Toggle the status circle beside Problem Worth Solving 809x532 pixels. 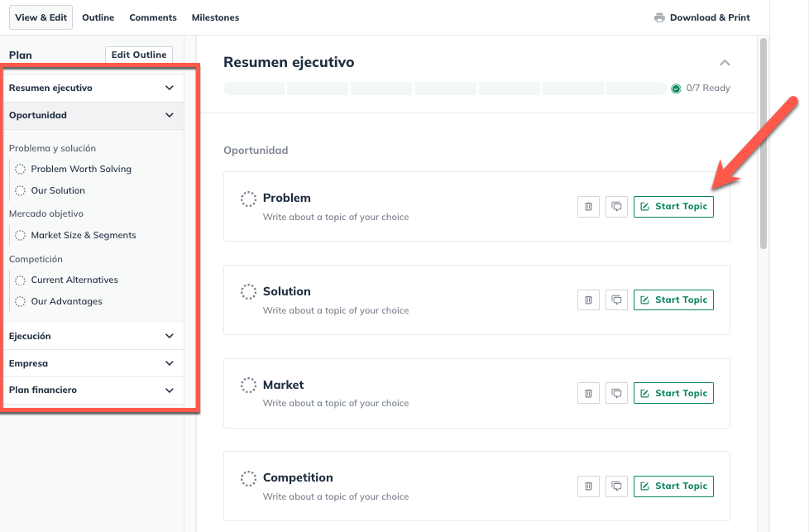point(20,169)
